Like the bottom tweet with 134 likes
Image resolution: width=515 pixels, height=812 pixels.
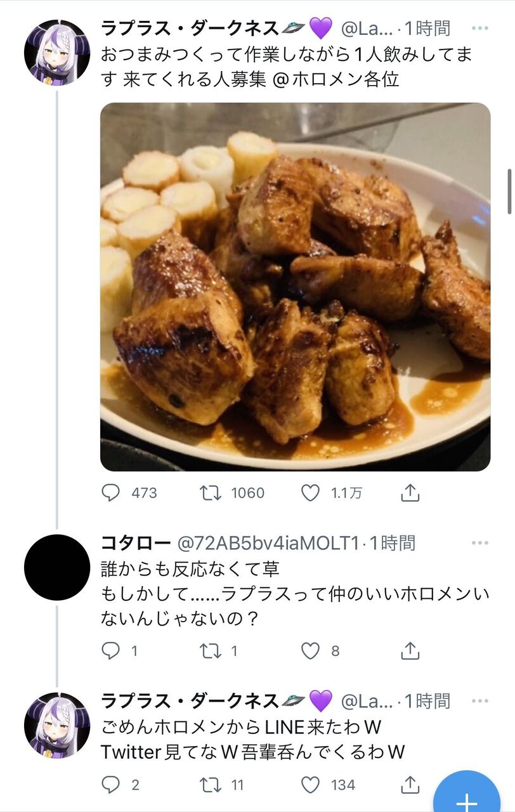coord(310,785)
